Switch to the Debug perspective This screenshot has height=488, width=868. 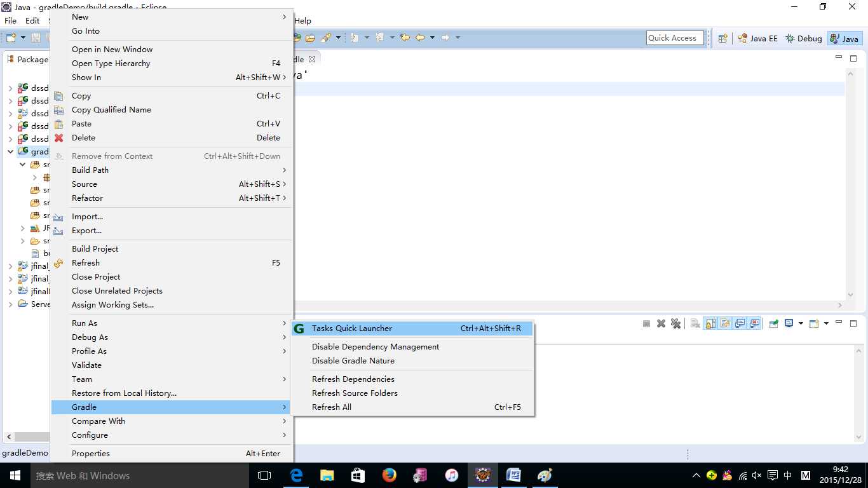coord(804,38)
